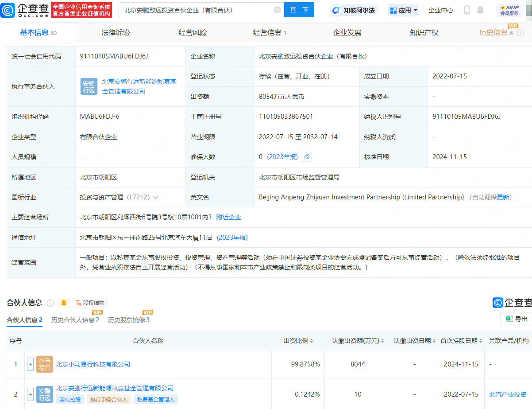
Task: Open the 附近企业 link
Action: (x=228, y=217)
